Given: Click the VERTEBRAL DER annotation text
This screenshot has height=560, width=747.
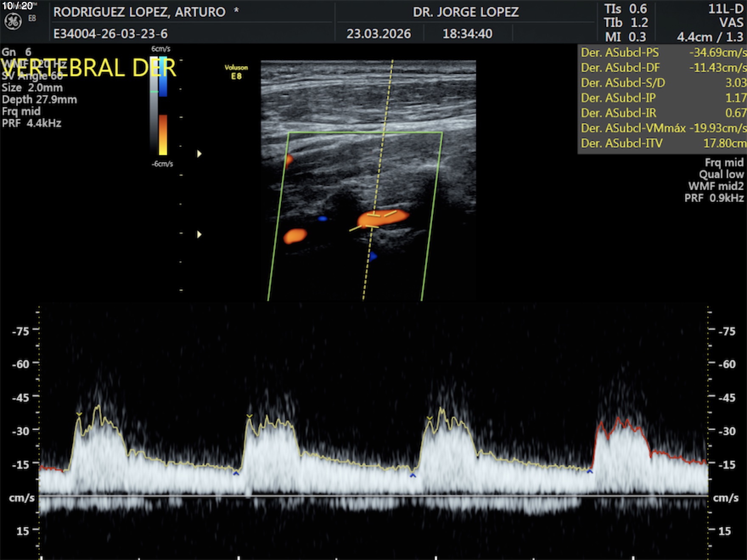Looking at the screenshot, I should (88, 68).
